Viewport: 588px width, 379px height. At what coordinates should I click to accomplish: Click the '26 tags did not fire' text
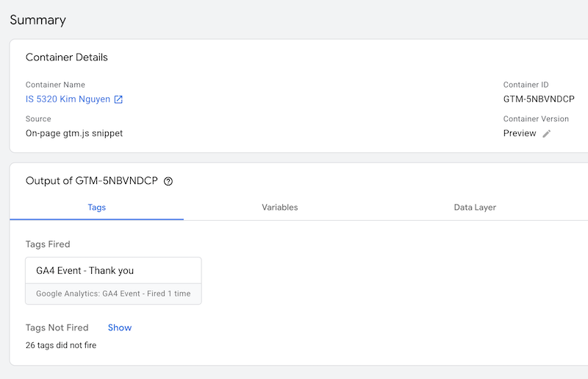pyautogui.click(x=61, y=345)
